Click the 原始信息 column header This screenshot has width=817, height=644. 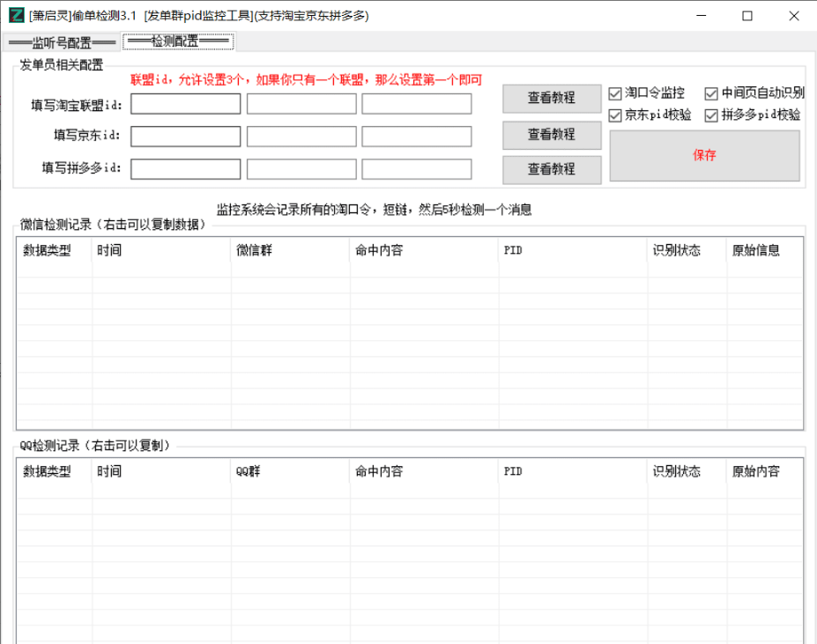(764, 250)
